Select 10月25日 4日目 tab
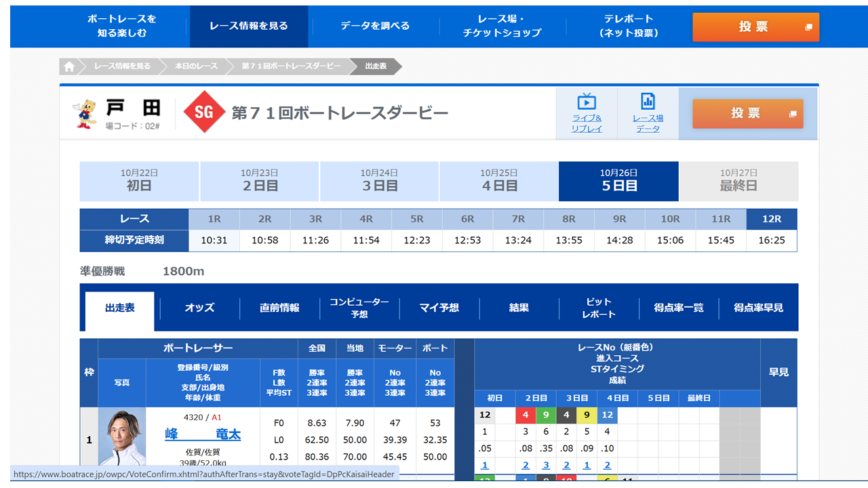868x488 pixels. click(x=498, y=181)
